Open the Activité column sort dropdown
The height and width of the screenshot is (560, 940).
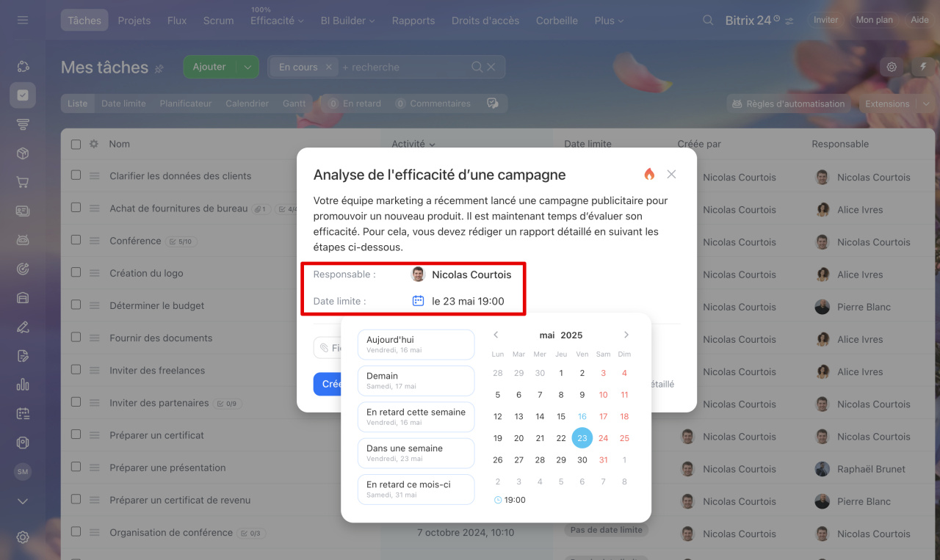(x=413, y=144)
